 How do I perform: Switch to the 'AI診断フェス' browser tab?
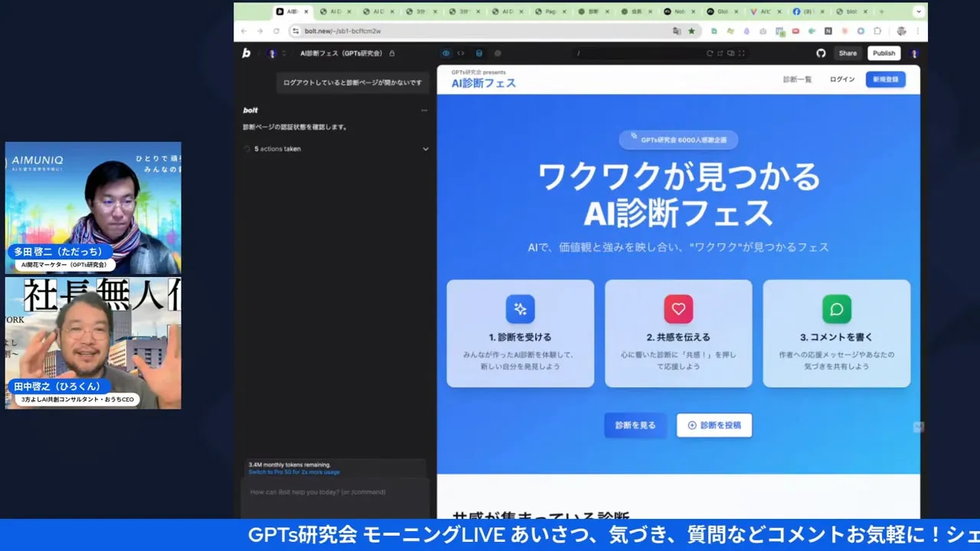coord(292,11)
